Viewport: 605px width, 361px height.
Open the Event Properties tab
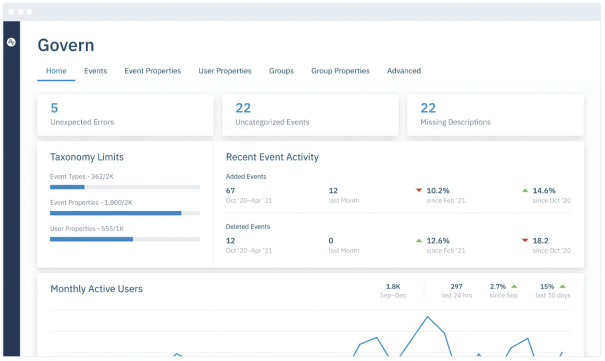[x=152, y=71]
